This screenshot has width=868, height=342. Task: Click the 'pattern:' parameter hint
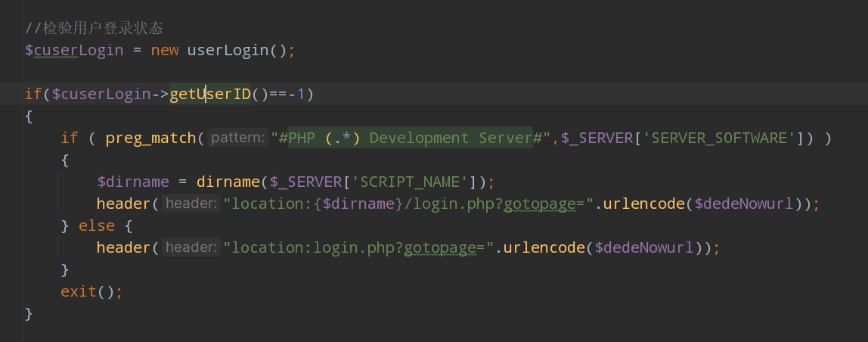pos(238,138)
